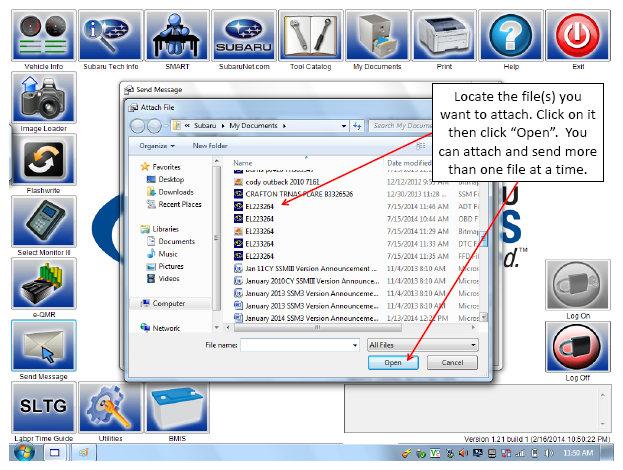The width and height of the screenshot is (623, 470).
Task: Click the taskbar clock showing 11:50 AM
Action: pyautogui.click(x=578, y=453)
